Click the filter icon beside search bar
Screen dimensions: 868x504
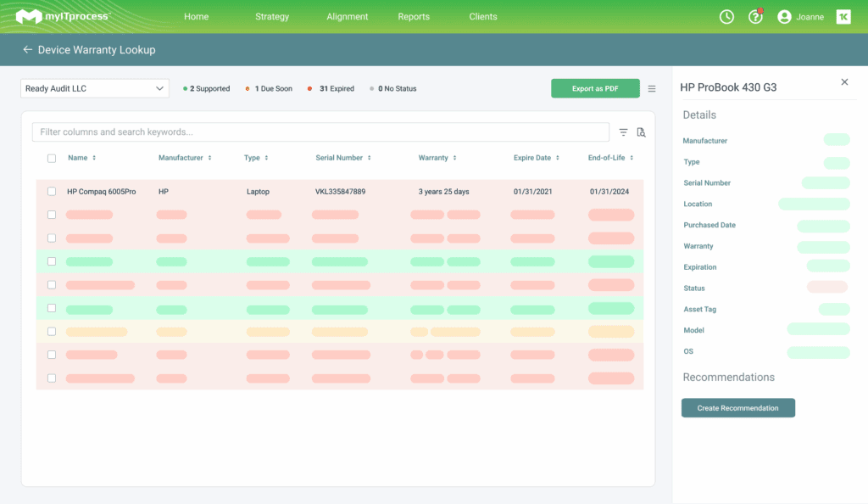tap(623, 132)
